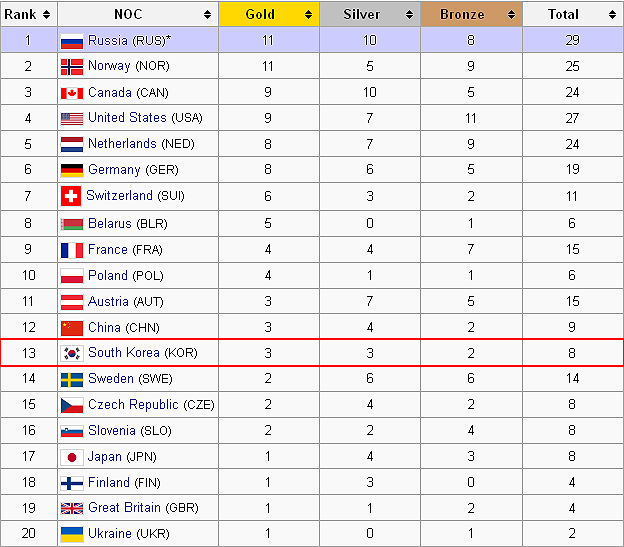The image size is (624, 547).
Task: Sort table by NOC column arrows
Action: 207,15
